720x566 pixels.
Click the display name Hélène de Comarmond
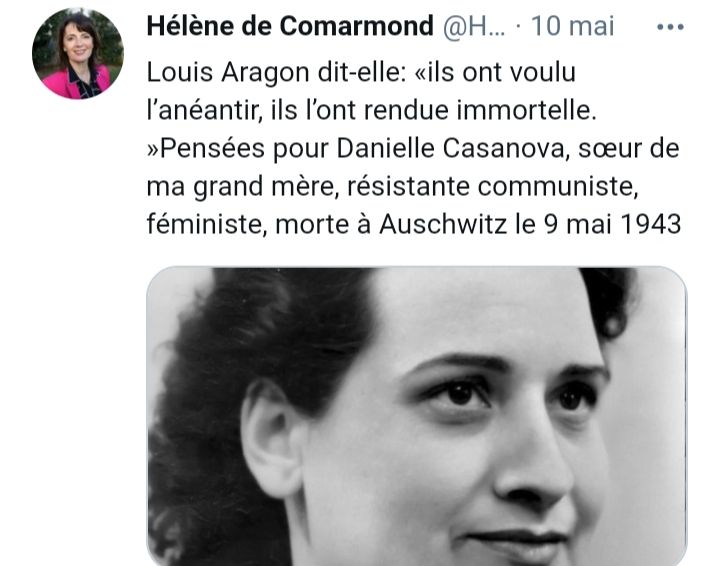290,26
